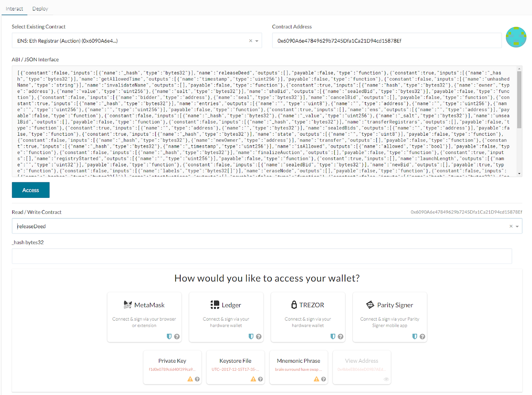Click the Select Existing Contract label

[39, 27]
